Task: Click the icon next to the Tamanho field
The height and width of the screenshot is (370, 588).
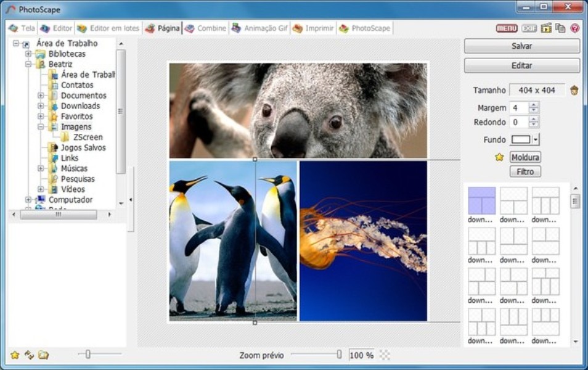Action: [574, 91]
